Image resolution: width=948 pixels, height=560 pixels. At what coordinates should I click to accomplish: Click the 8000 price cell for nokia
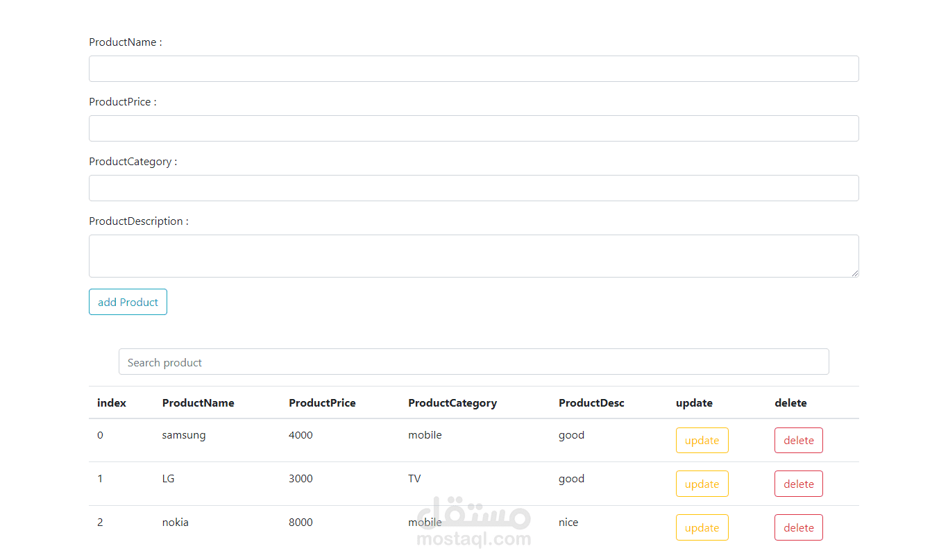pyautogui.click(x=301, y=522)
